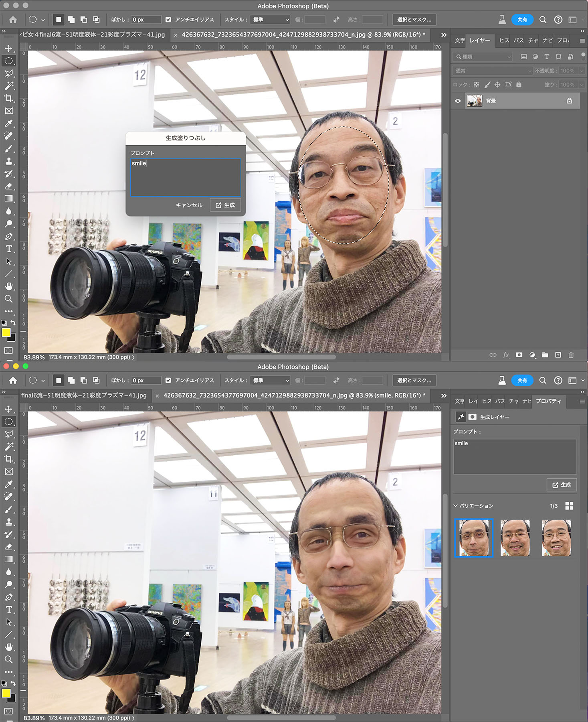Toggle アンチエイリアス checkbox in upper options bar

(168, 20)
